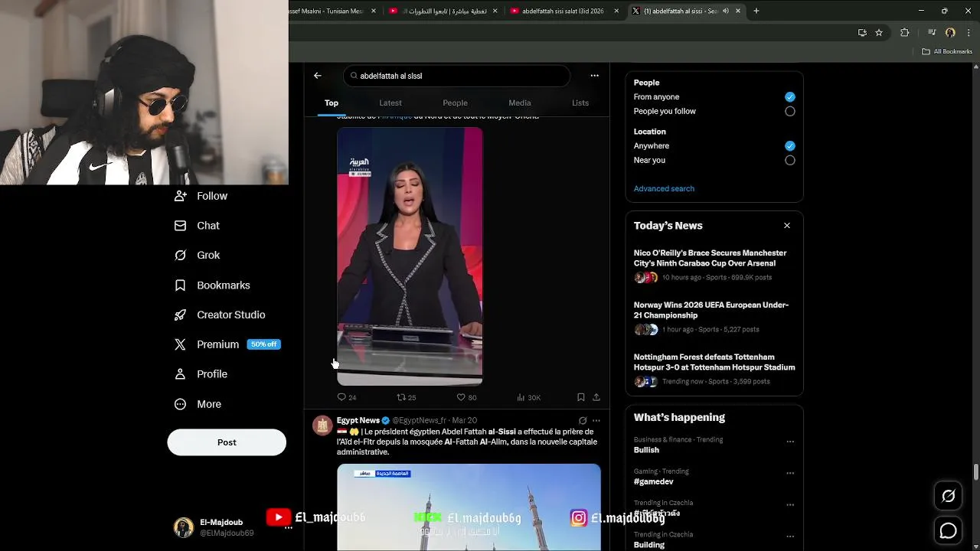Viewport: 980px width, 551px height.
Task: Switch to the People tab
Action: [x=455, y=103]
